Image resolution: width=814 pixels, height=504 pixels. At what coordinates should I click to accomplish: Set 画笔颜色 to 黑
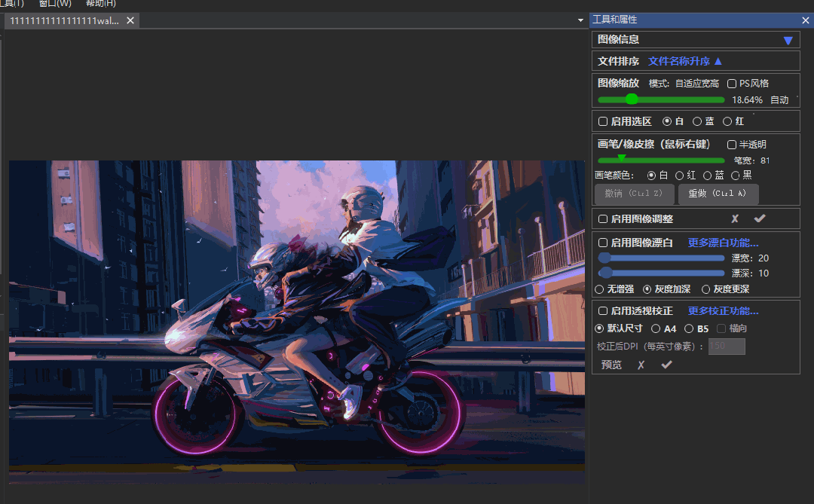[735, 176]
